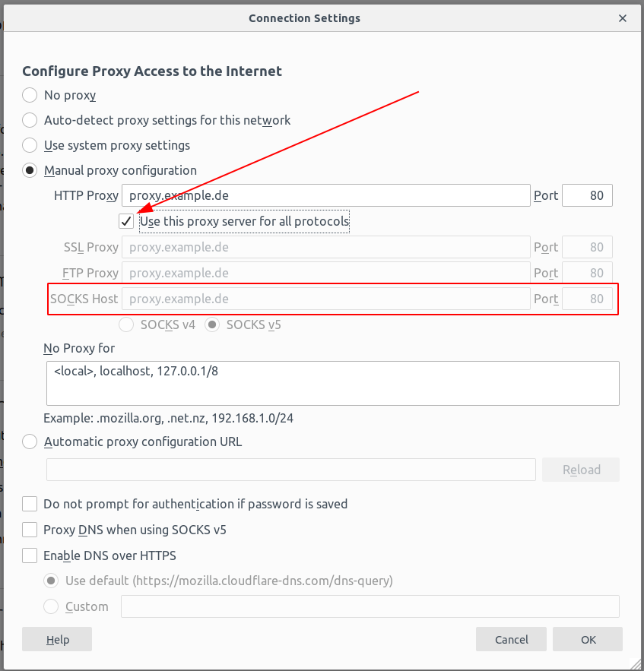
Task: Select the SOCKS v5 option
Action: (211, 324)
